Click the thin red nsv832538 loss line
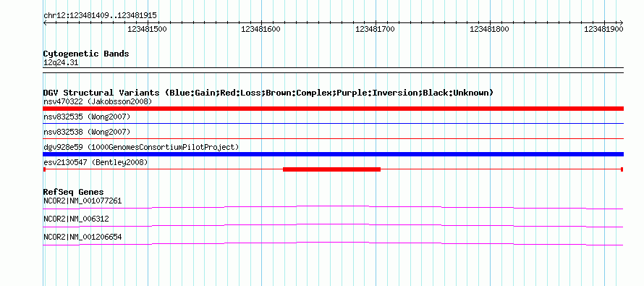This screenshot has width=644, height=286. [333, 138]
